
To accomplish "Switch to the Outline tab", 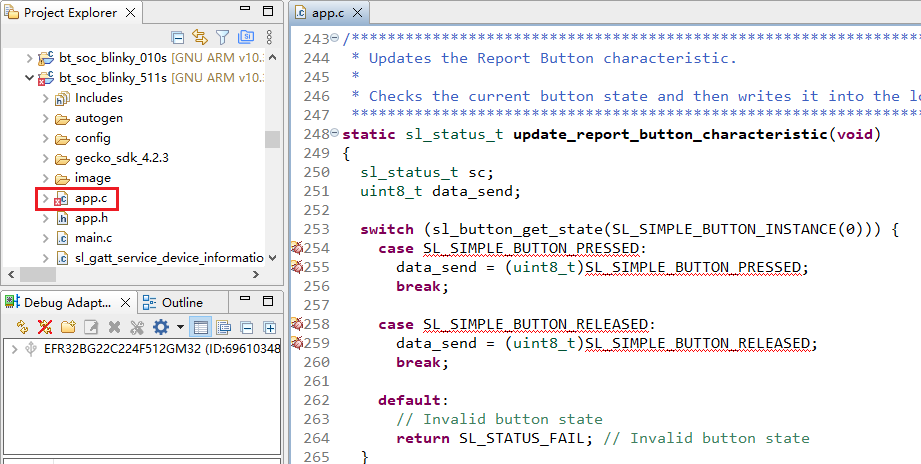I will [174, 302].
